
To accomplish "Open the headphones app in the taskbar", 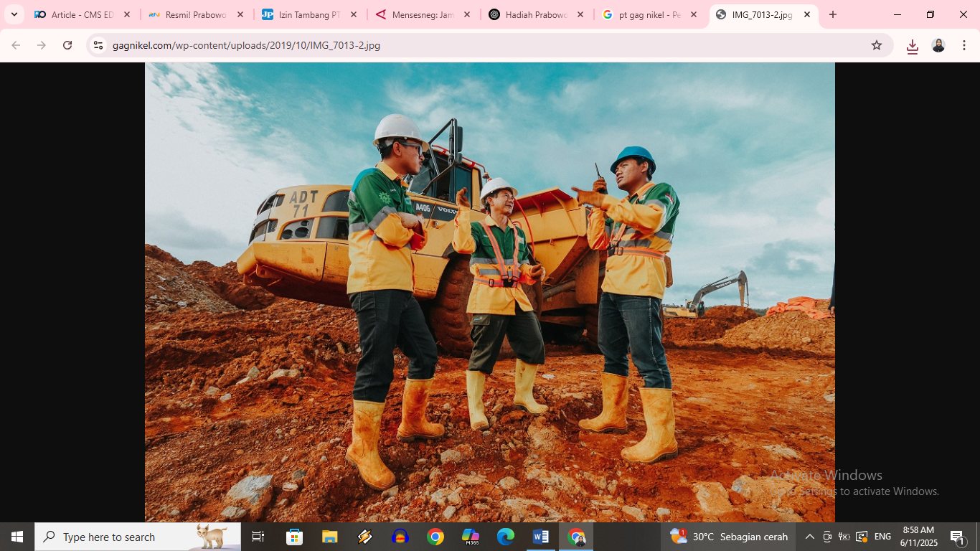I will (400, 537).
